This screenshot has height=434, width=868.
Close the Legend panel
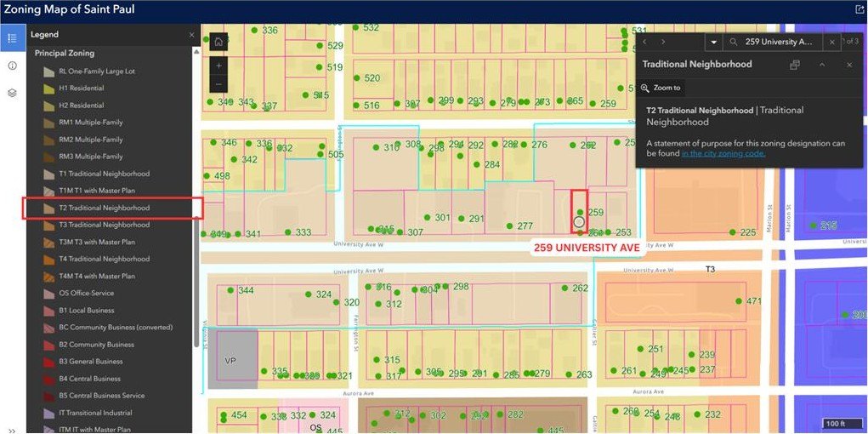click(191, 35)
